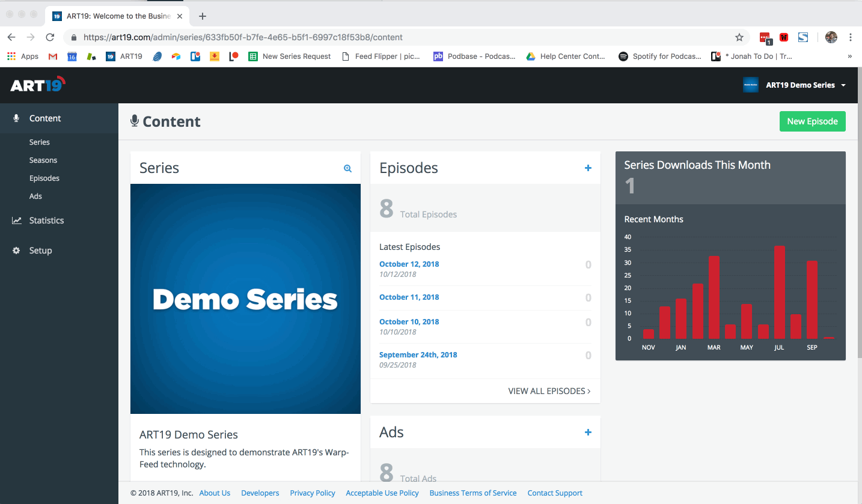Reload the page using browser refresh icon

coord(50,37)
